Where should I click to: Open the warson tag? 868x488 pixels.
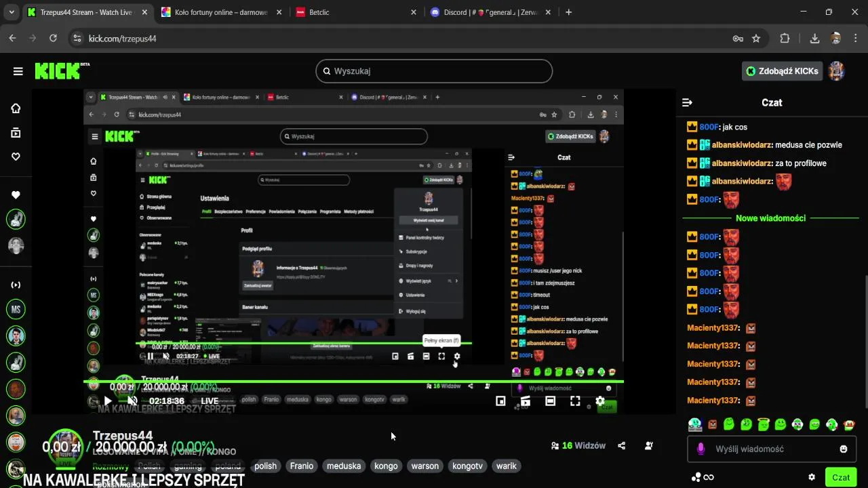click(425, 466)
